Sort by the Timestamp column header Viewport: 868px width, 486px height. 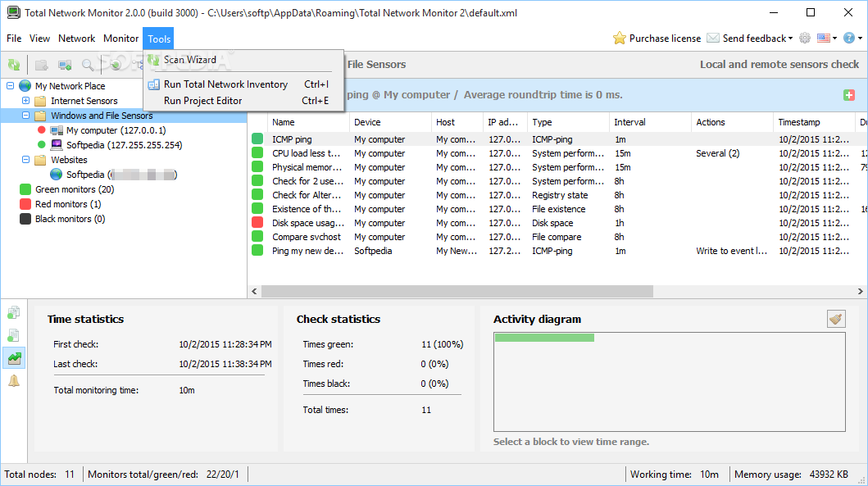pyautogui.click(x=814, y=122)
